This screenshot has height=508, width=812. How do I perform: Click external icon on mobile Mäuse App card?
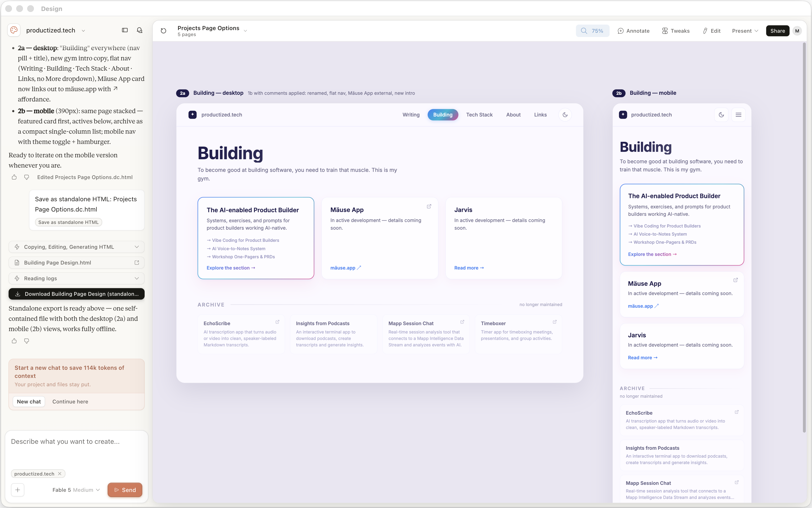click(735, 280)
